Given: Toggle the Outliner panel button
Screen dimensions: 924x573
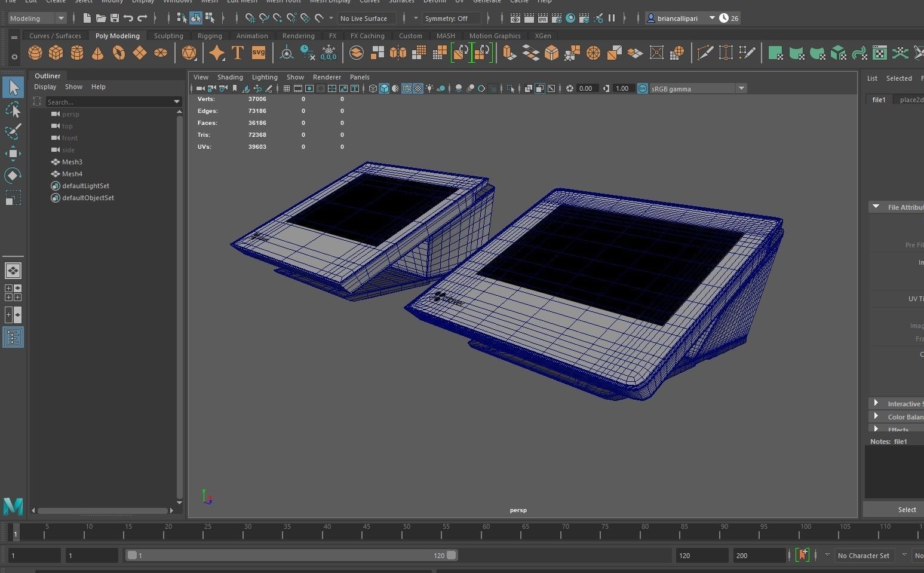Looking at the screenshot, I should [13, 338].
